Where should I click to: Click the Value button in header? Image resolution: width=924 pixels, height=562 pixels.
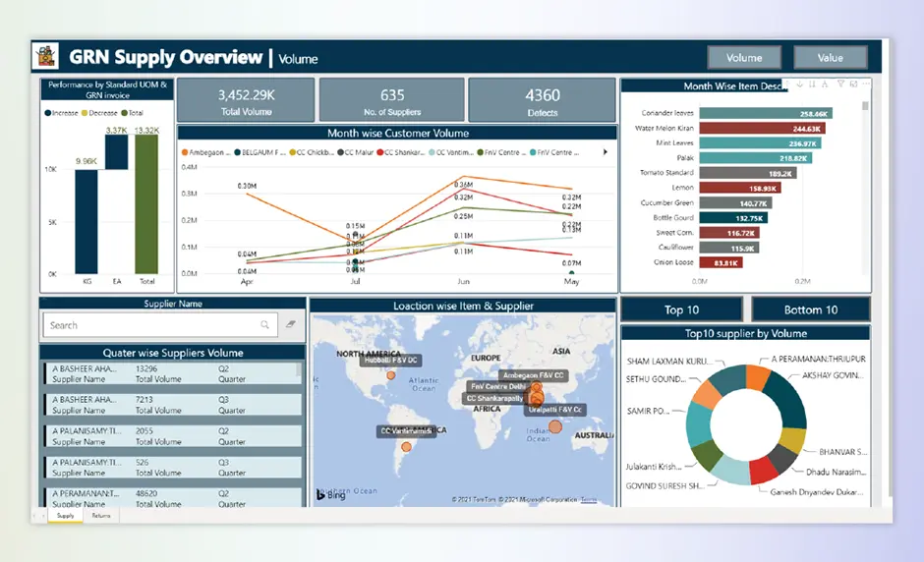pyautogui.click(x=831, y=58)
